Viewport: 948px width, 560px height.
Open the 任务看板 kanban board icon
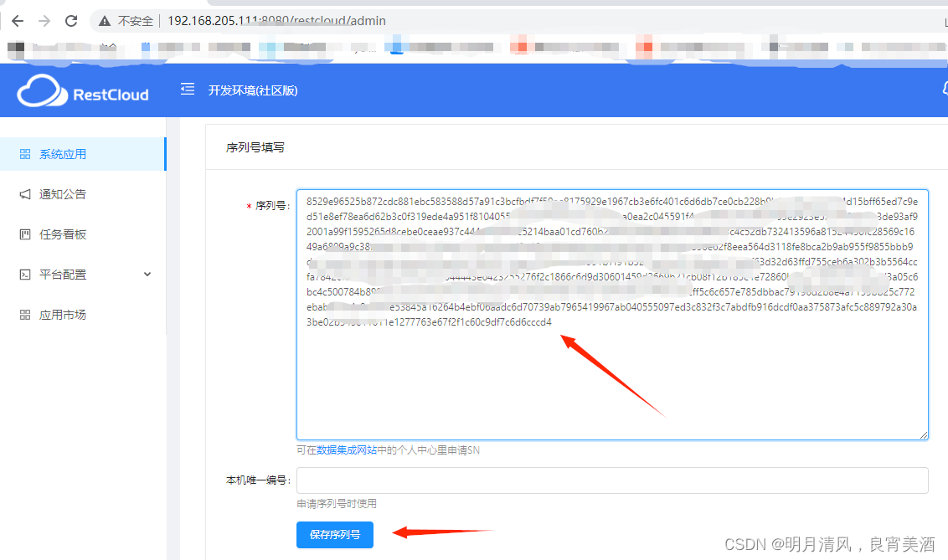24,234
